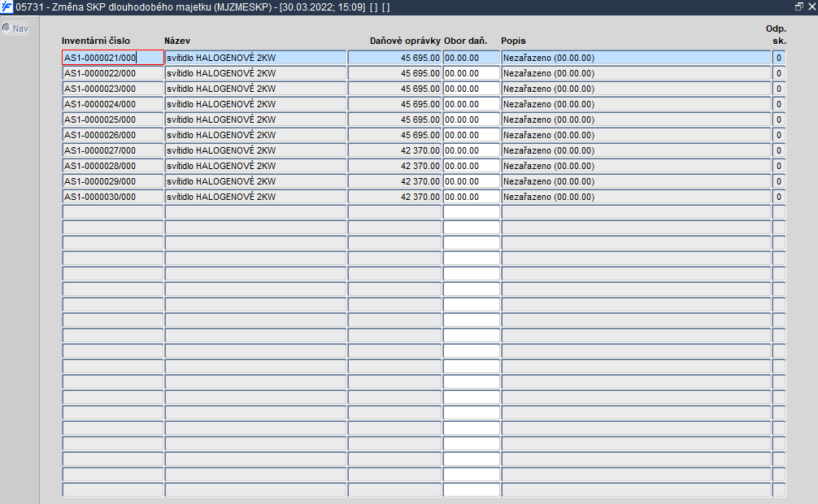The image size is (818, 504).
Task: Click Obor daň. field in row AS1-0000027/000
Action: pos(471,150)
